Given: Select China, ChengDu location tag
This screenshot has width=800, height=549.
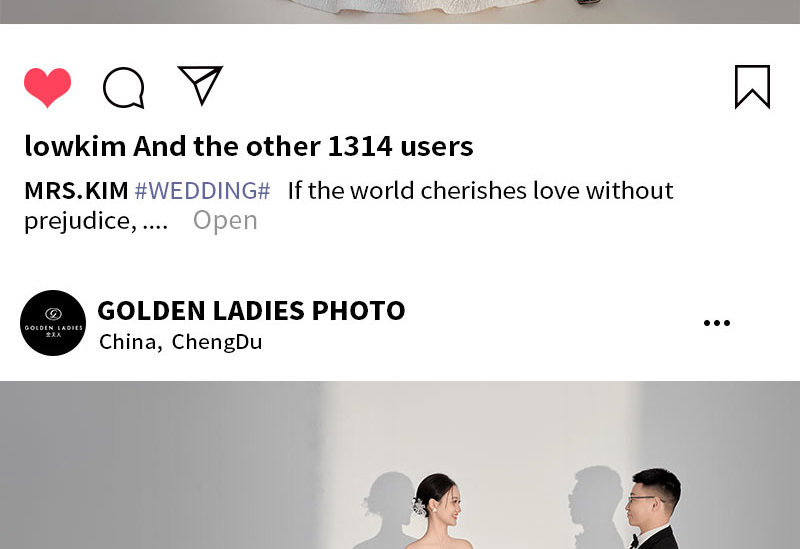Looking at the screenshot, I should click(x=181, y=342).
